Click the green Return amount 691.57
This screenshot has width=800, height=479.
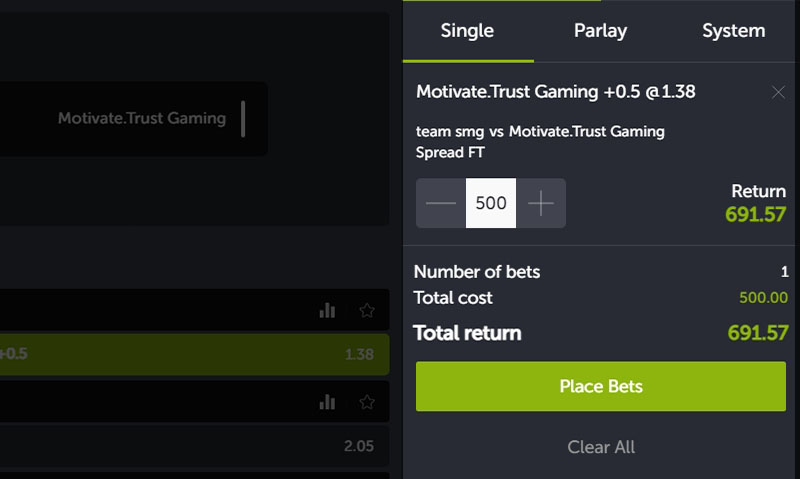click(x=756, y=214)
